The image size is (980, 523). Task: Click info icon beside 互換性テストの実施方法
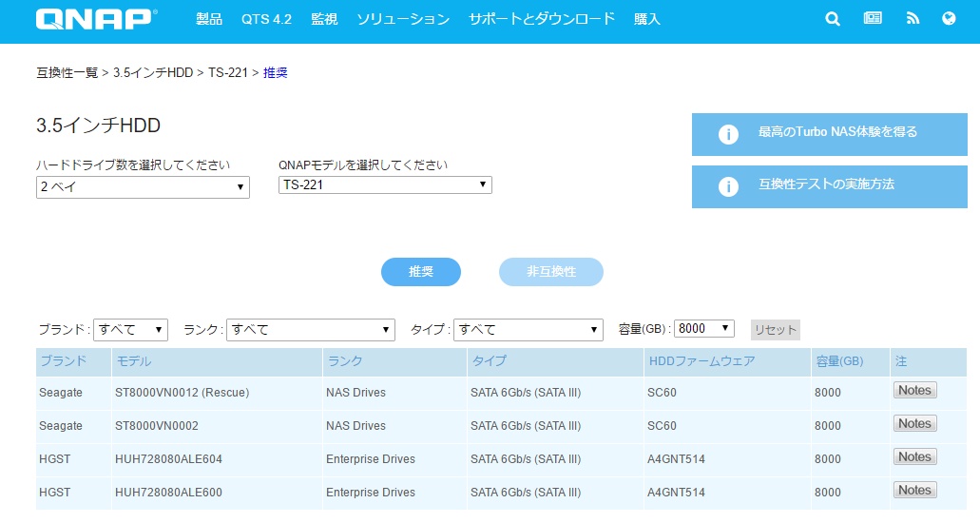[728, 186]
